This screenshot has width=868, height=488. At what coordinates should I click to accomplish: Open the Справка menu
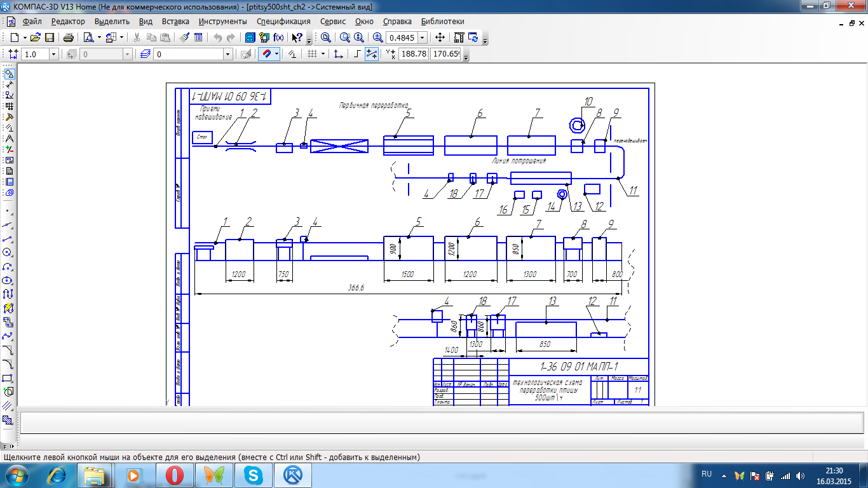tap(397, 21)
